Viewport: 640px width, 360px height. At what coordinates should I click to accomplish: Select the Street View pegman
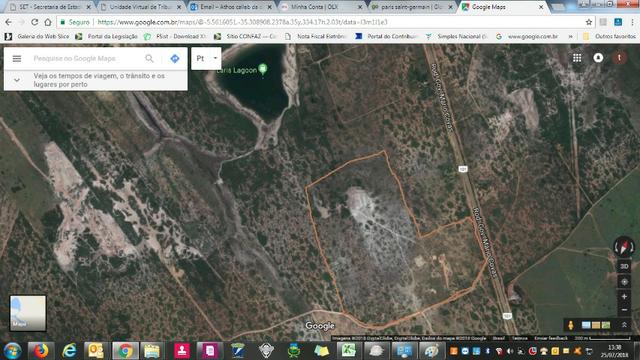click(x=571, y=325)
